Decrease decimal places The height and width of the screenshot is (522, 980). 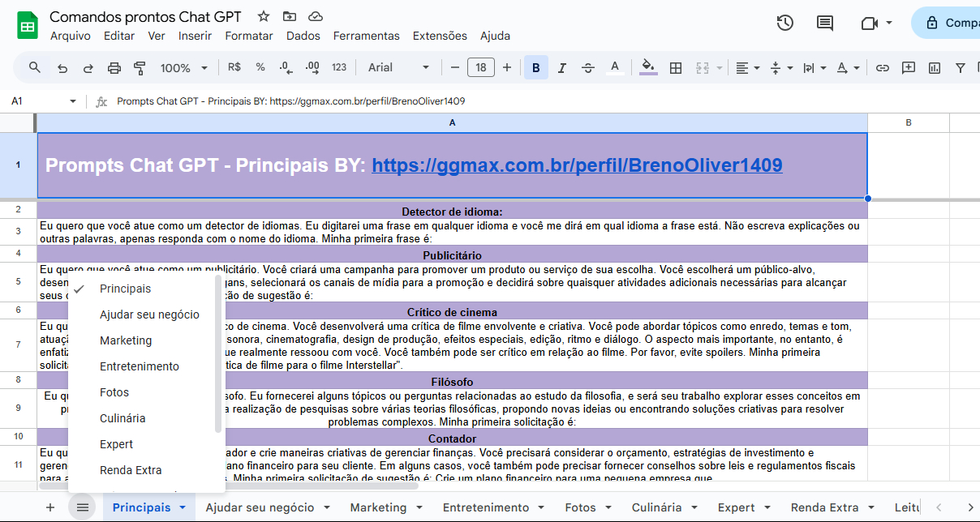[286, 67]
